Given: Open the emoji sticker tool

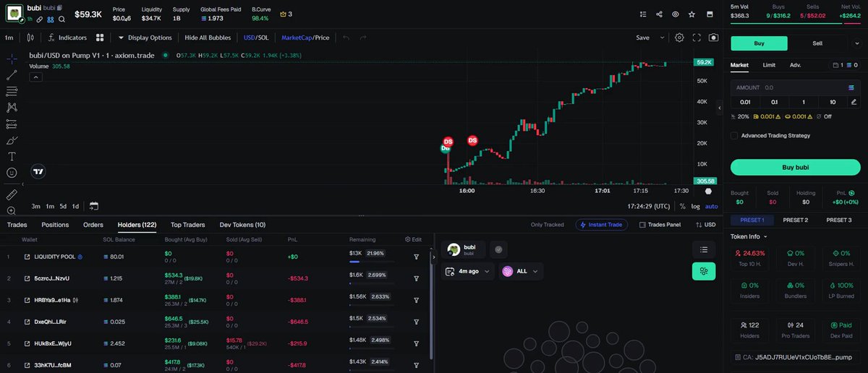Looking at the screenshot, I should click(12, 173).
